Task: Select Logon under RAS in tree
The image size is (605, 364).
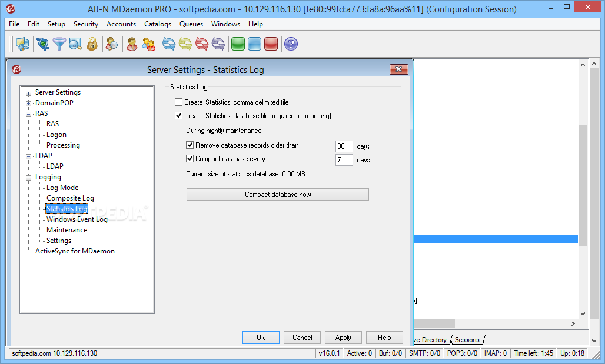Action: 56,135
